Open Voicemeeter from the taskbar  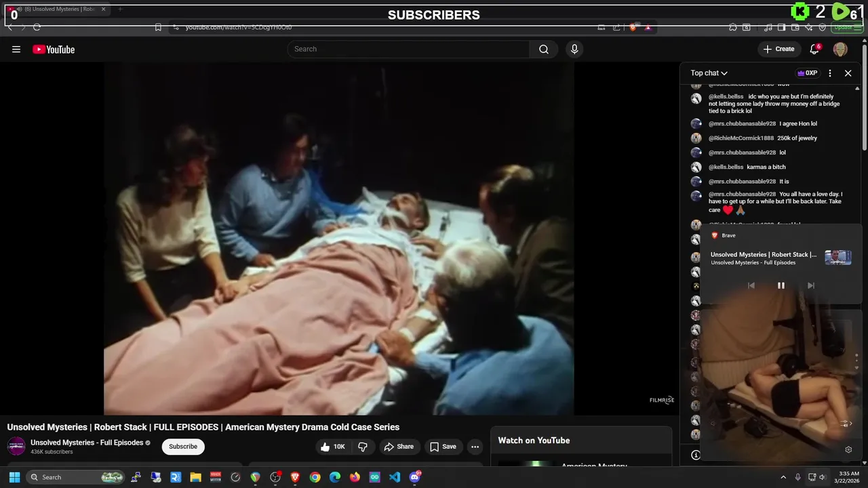[216, 477]
